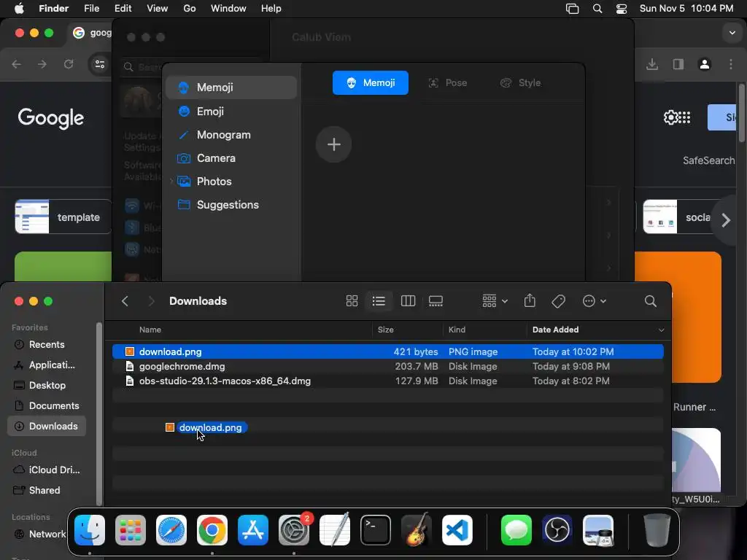
Task: Reload the Chrome page
Action: [69, 64]
